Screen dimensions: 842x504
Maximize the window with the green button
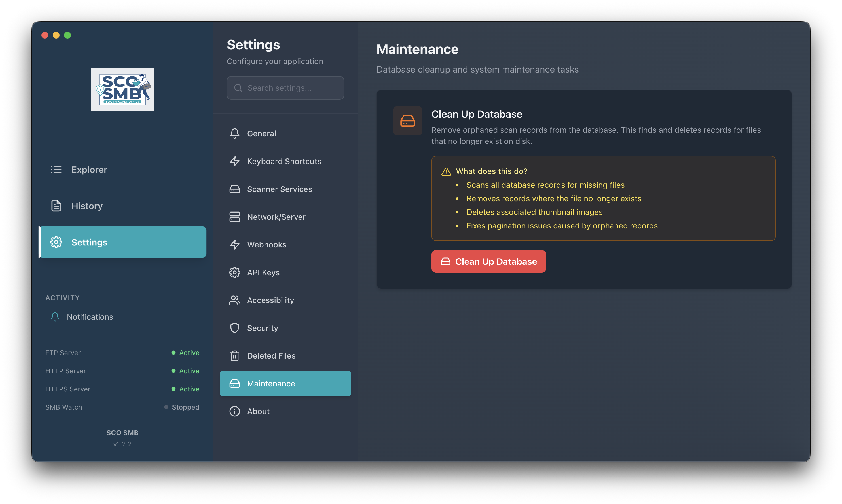click(67, 35)
